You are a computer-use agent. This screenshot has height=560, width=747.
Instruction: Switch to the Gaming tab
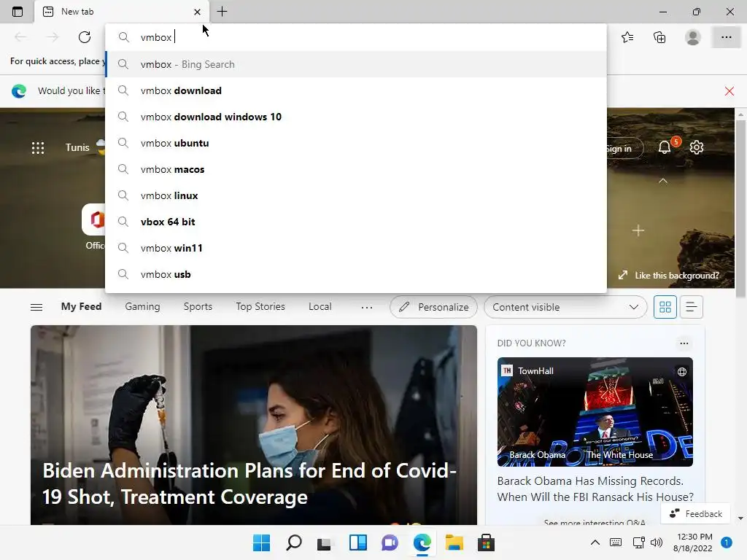click(x=142, y=306)
